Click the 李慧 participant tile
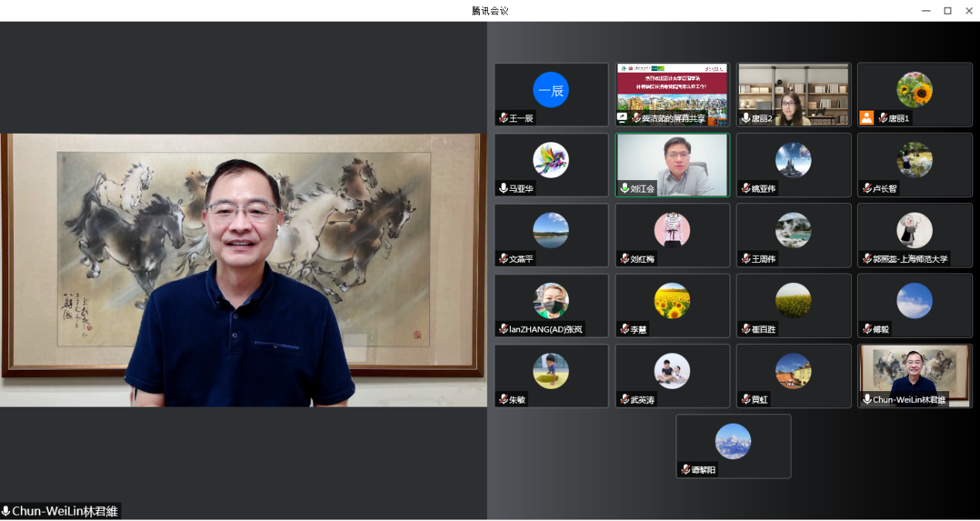This screenshot has height=521, width=980. click(672, 305)
